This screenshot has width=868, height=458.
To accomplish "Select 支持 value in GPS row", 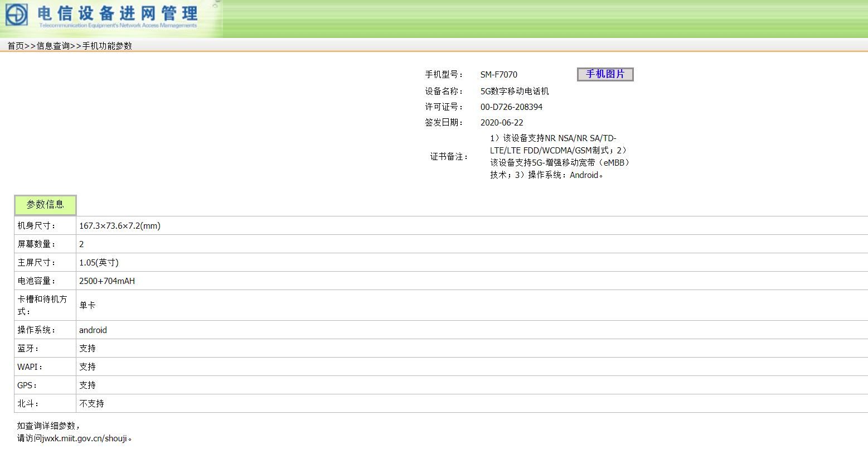I will pos(88,385).
